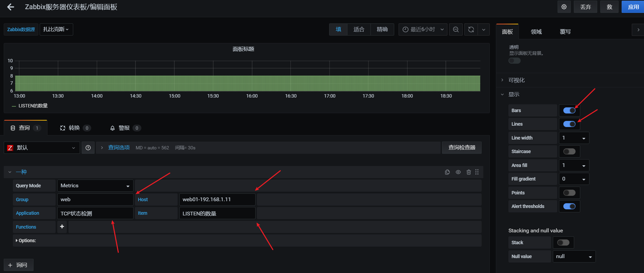Click the query help circle icon

[88, 148]
